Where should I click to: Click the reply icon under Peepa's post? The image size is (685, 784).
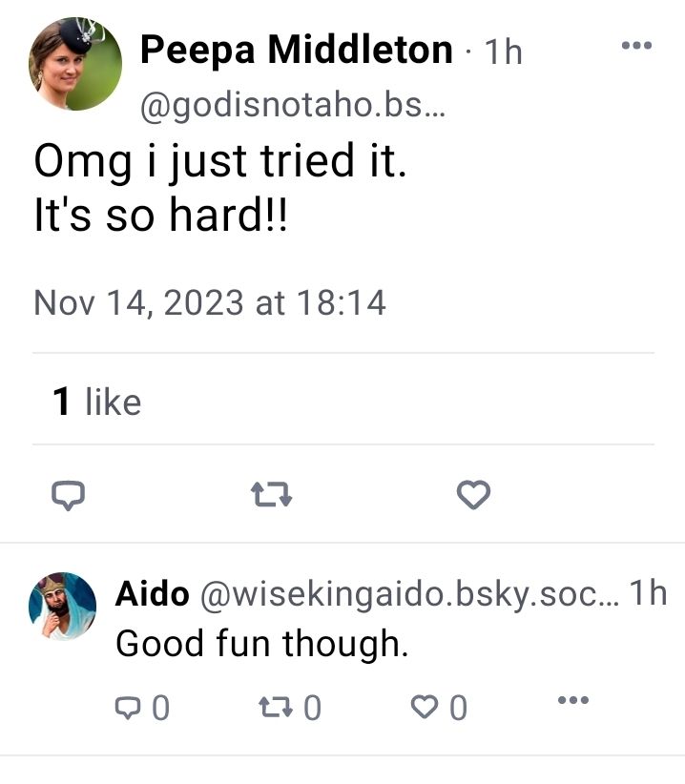(68, 494)
